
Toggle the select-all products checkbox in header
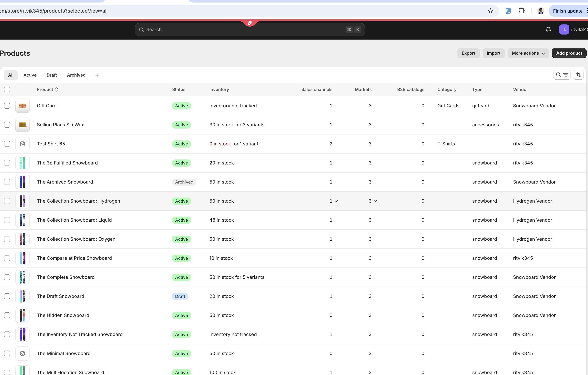[x=7, y=90]
